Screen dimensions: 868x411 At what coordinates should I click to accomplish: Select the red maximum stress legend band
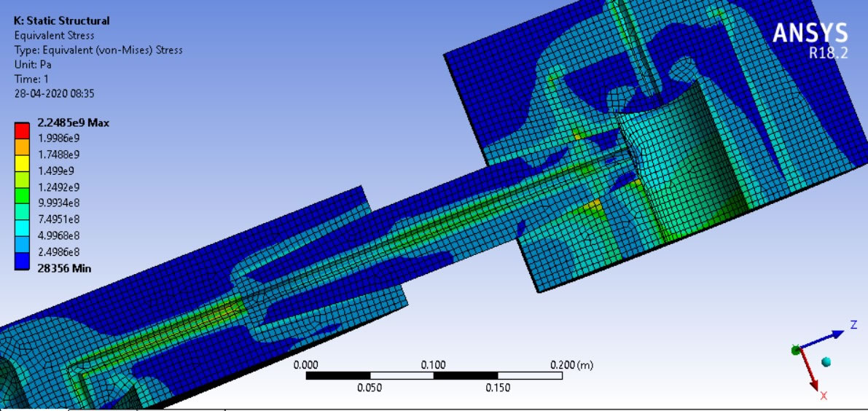22,130
